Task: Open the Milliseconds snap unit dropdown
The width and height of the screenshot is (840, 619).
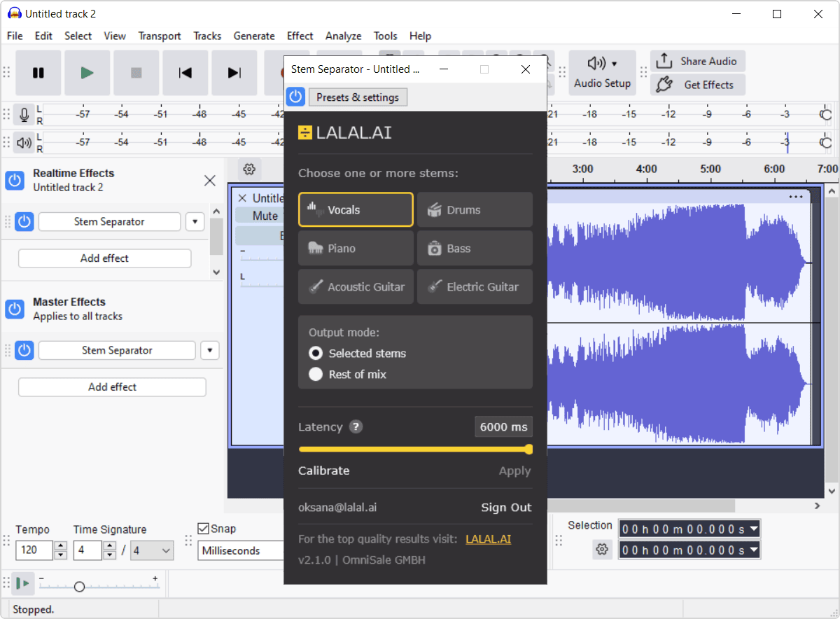Action: pyautogui.click(x=241, y=551)
